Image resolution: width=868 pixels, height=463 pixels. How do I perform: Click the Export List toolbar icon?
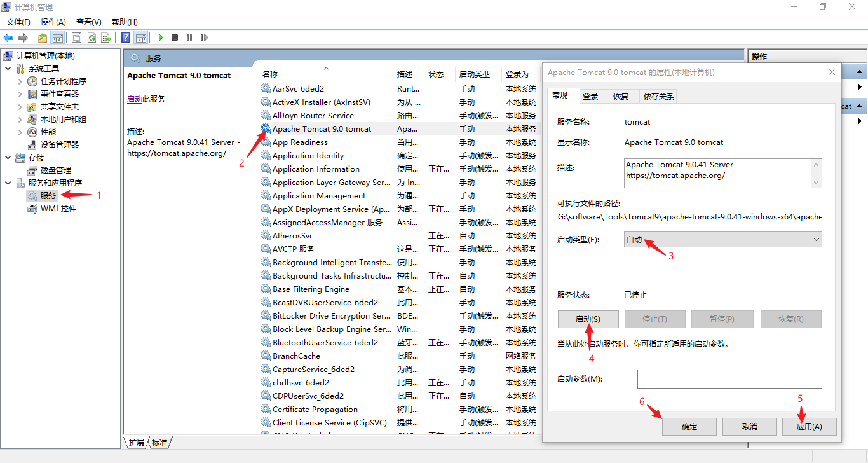106,38
